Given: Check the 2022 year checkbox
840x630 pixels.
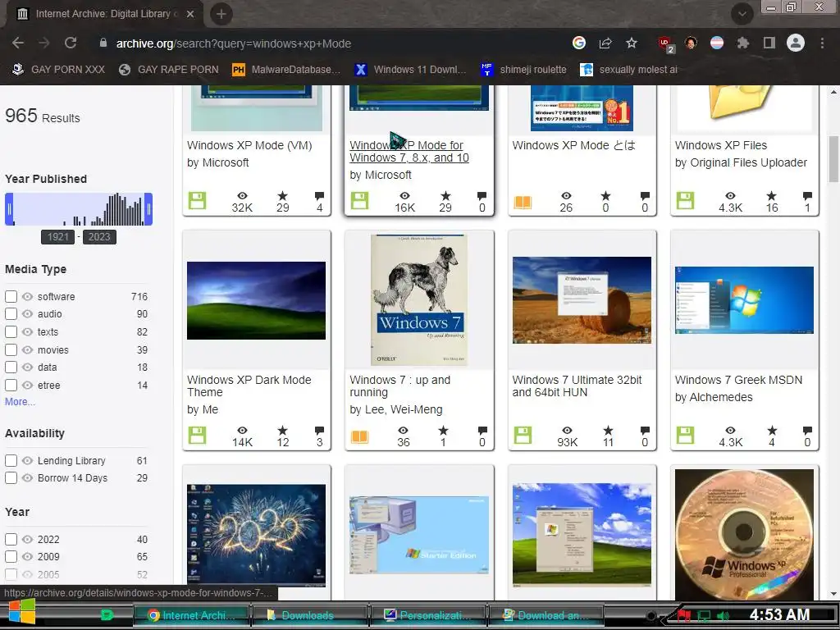Looking at the screenshot, I should [x=11, y=539].
